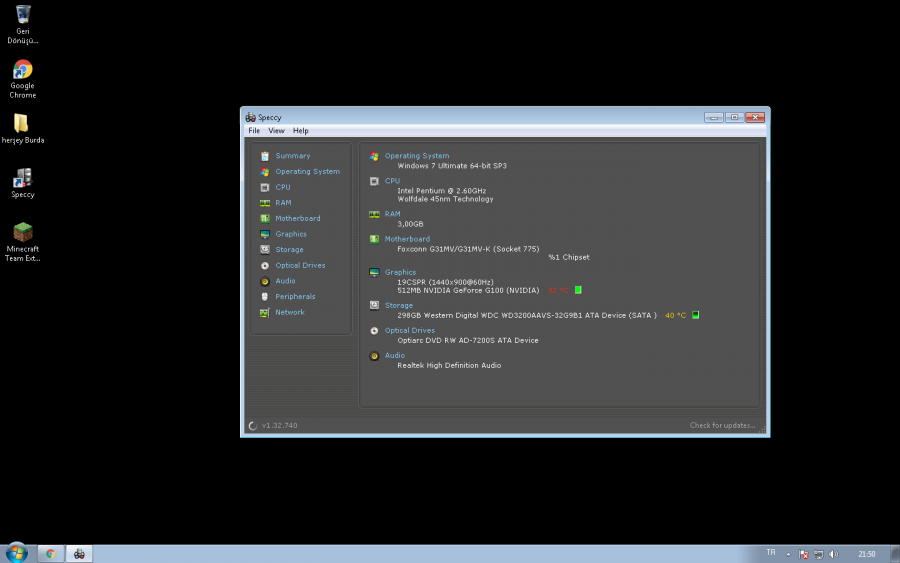
Task: Click the green GPU temperature indicator
Action: pyautogui.click(x=578, y=290)
